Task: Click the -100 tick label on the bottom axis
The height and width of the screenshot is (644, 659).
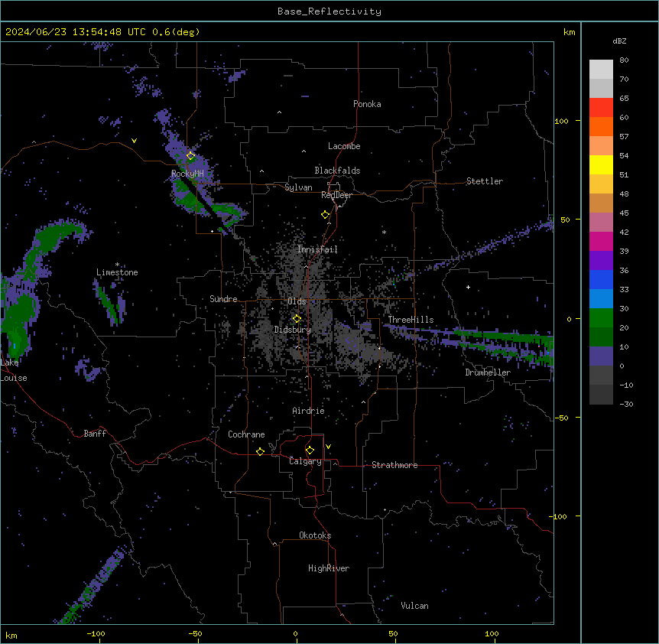Action: click(x=96, y=633)
